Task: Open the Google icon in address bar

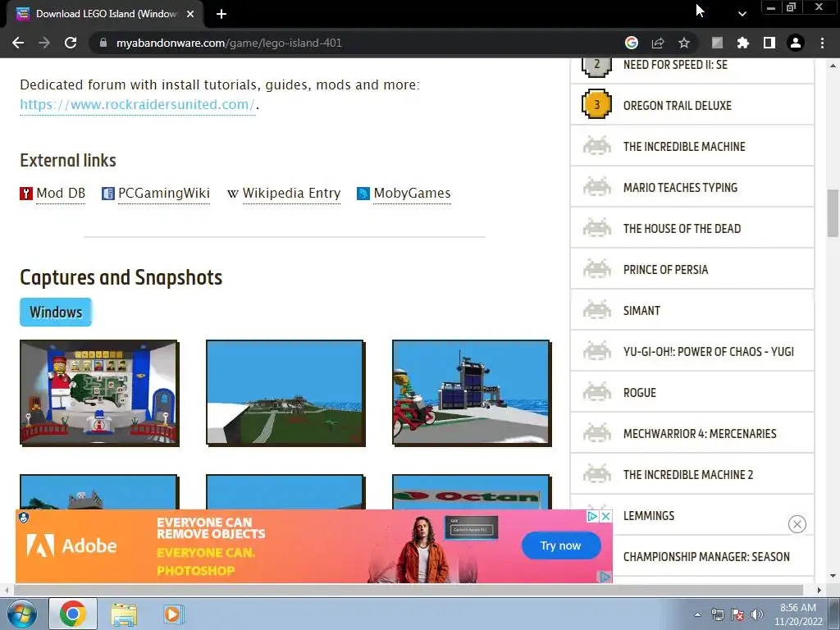Action: click(x=632, y=43)
